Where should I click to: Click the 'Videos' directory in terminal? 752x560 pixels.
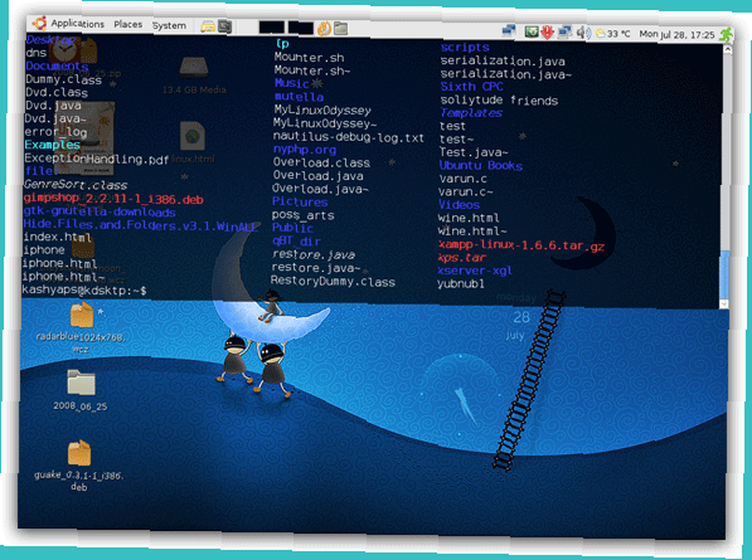(x=459, y=204)
